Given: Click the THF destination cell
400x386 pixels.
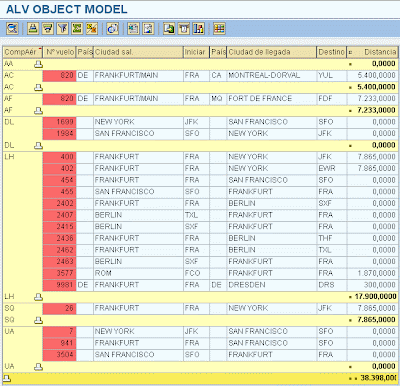Looking at the screenshot, I should coord(331,238).
